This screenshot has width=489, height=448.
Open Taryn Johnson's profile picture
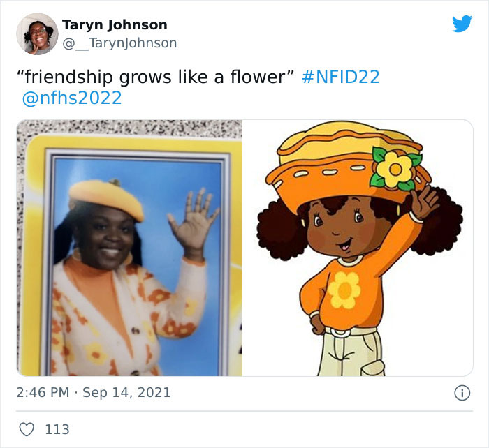[37, 34]
